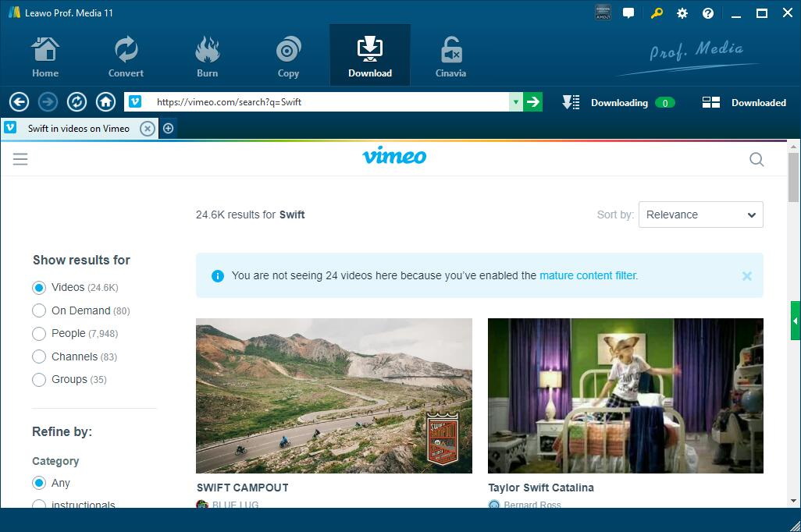
Task: Expand the URL address history dropdown
Action: [x=515, y=102]
